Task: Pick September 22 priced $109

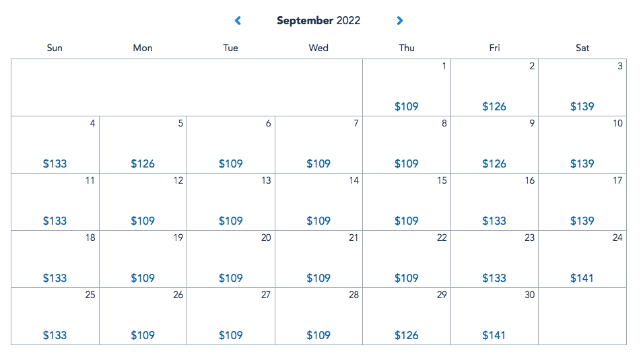Action: 407,259
